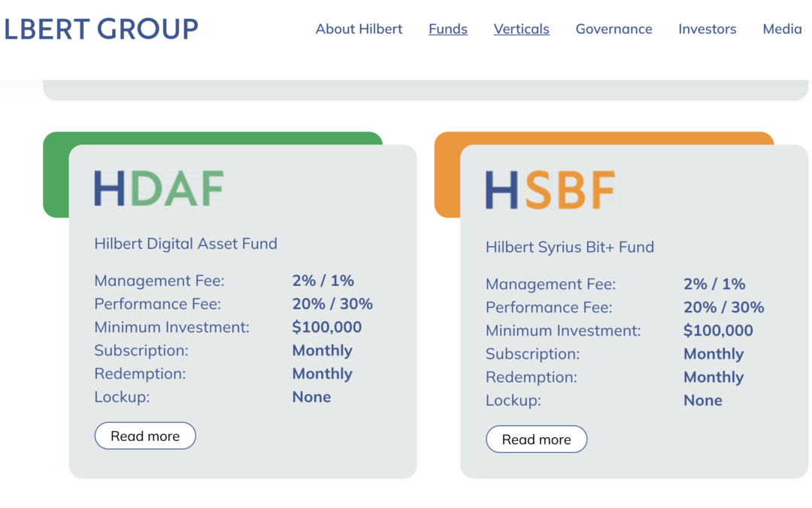Viewport: 812px width, 508px height.
Task: Go to the Funds nav link
Action: (x=448, y=29)
